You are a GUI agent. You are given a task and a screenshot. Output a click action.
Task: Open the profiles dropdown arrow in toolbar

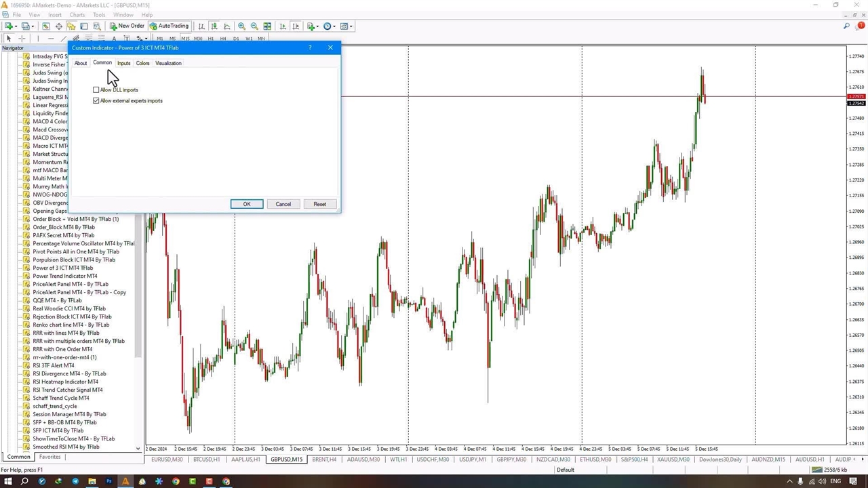click(32, 26)
